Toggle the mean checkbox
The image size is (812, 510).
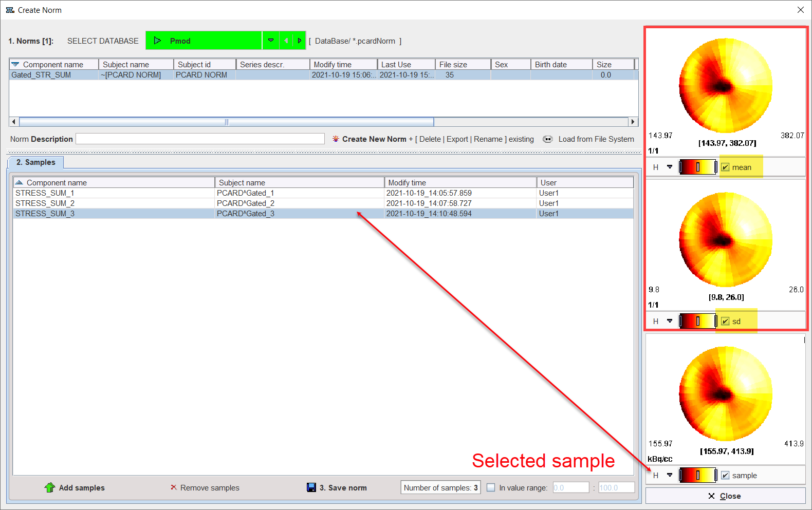click(x=725, y=167)
